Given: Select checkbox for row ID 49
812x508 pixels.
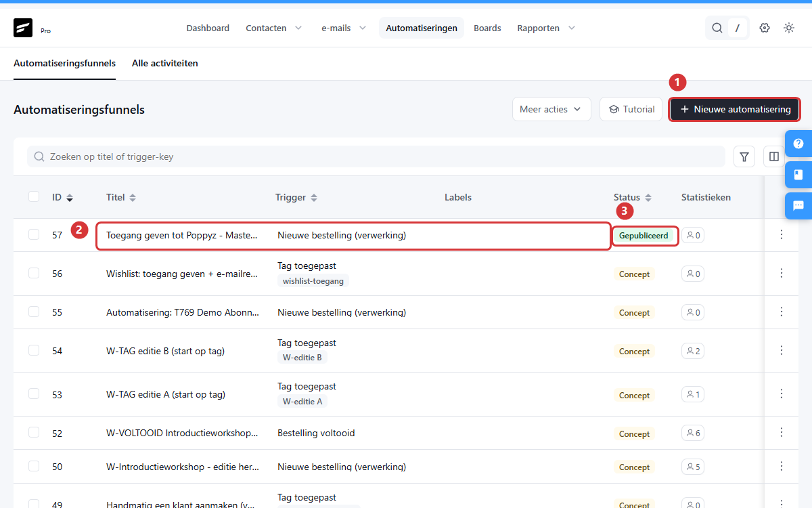Looking at the screenshot, I should 34,504.
